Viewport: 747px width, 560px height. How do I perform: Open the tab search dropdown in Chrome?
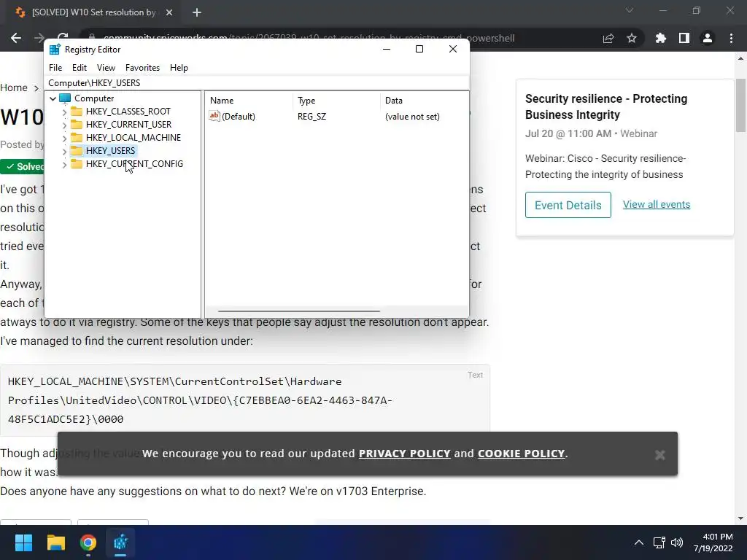[x=630, y=10]
